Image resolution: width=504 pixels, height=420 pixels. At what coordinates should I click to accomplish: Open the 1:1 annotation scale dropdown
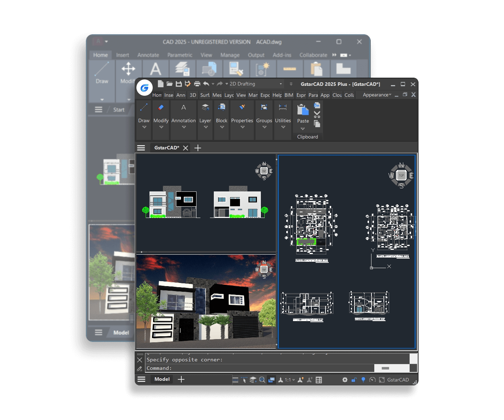[290, 380]
